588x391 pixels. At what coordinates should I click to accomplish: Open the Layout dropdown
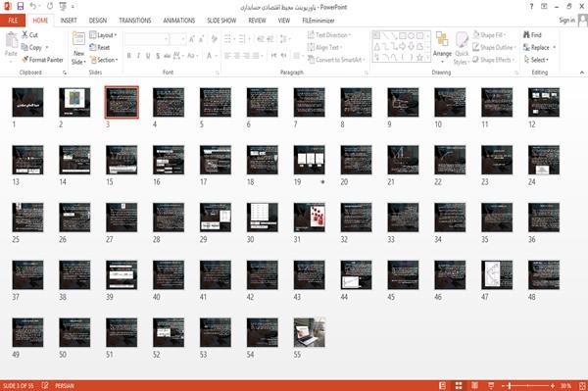tap(103, 35)
